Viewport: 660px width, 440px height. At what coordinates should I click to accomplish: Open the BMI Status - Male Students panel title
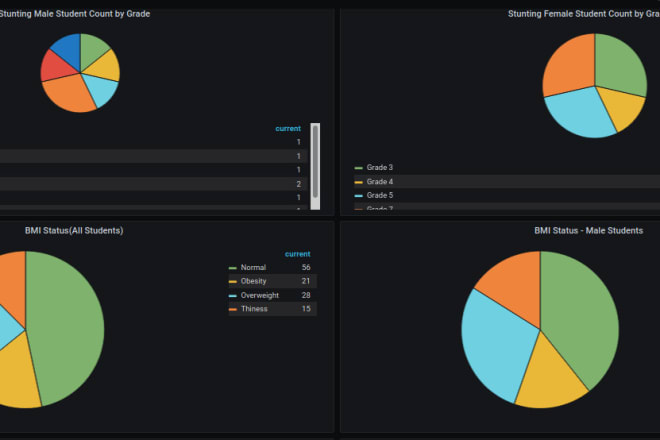(588, 231)
